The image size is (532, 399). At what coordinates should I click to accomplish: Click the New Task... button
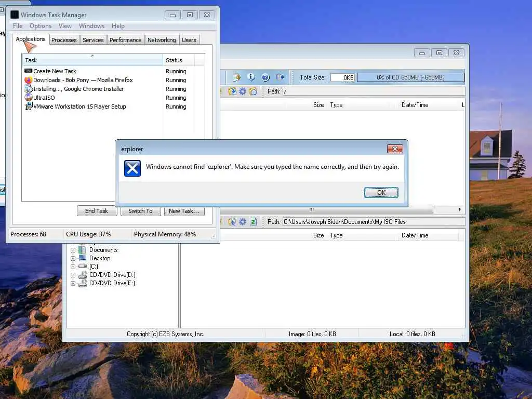click(184, 211)
